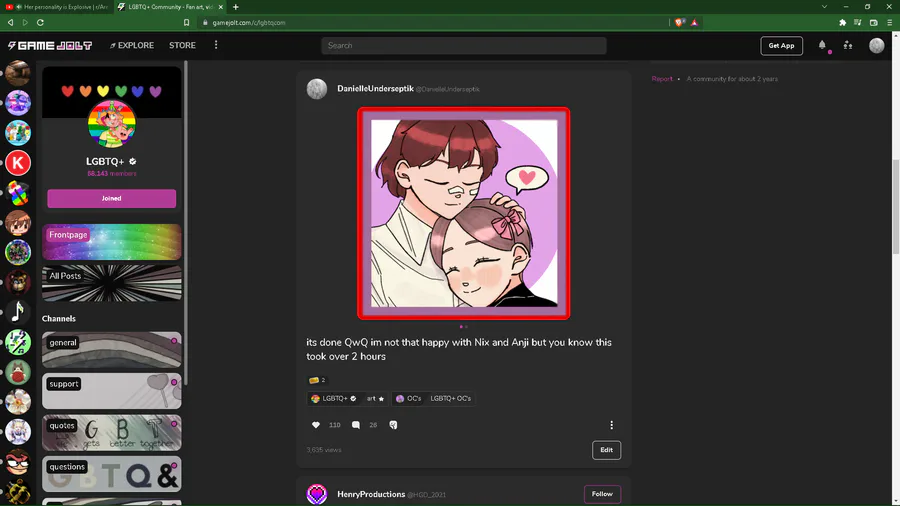Bookmark this page icon
This screenshot has width=900, height=506.
pos(186,22)
